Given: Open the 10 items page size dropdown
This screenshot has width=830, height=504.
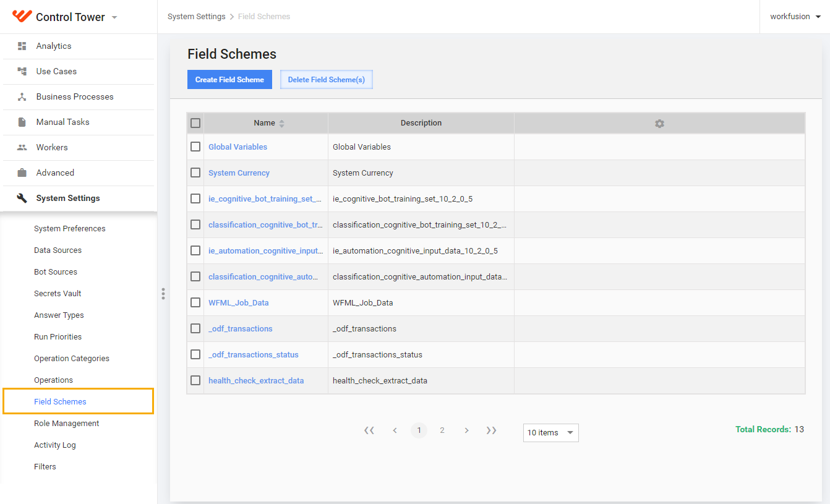Looking at the screenshot, I should pyautogui.click(x=551, y=433).
